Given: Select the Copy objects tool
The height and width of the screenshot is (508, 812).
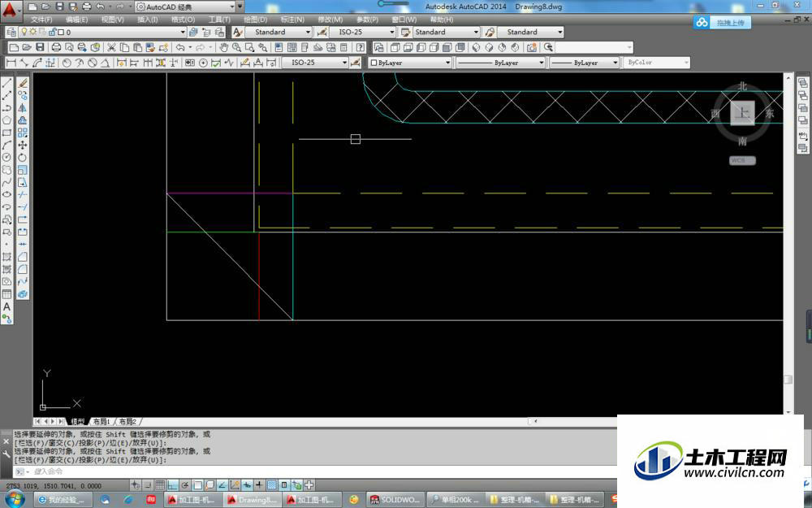Looking at the screenshot, I should [23, 95].
